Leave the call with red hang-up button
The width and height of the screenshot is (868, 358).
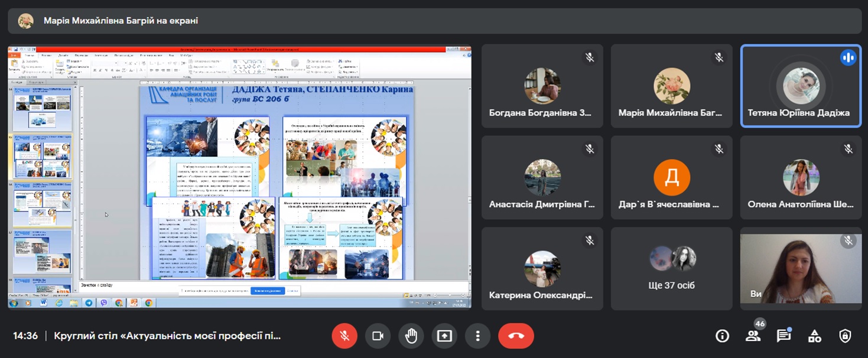pyautogui.click(x=516, y=336)
